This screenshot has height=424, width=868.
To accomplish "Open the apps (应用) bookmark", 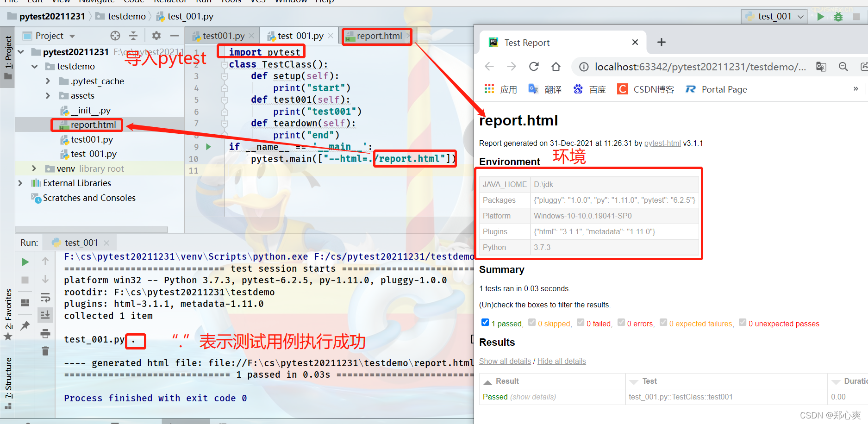I will click(500, 89).
